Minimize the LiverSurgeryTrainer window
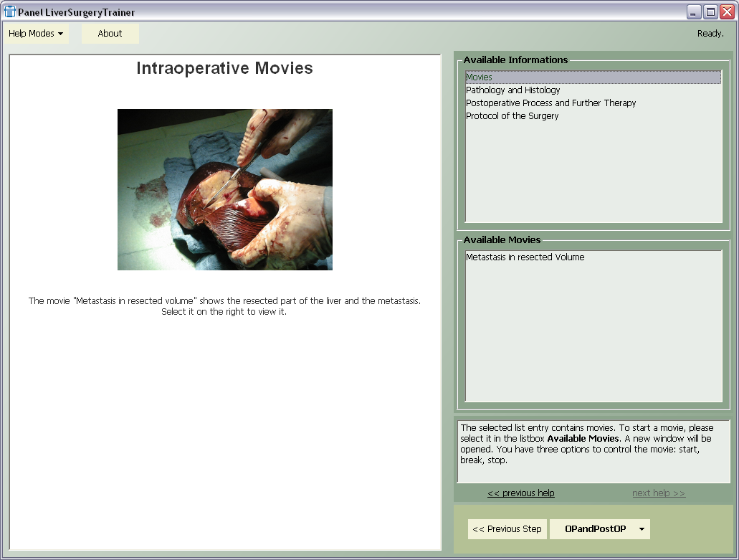 694,11
